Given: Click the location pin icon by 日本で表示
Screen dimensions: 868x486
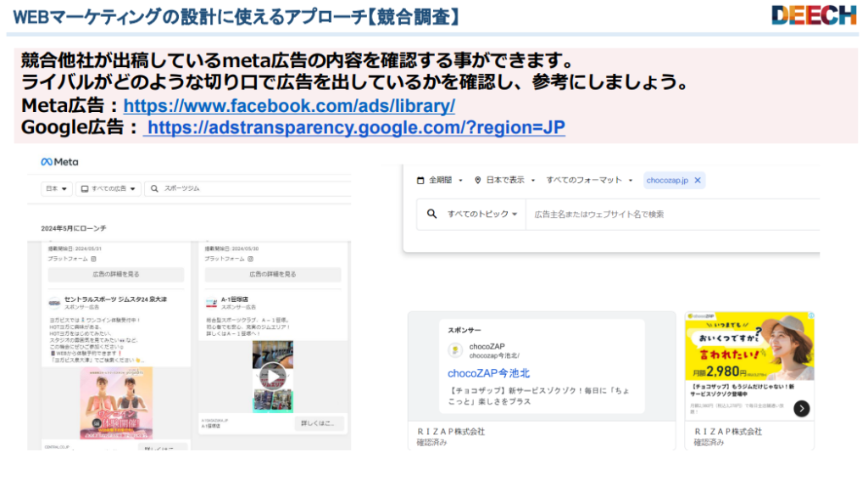Looking at the screenshot, I should [478, 180].
